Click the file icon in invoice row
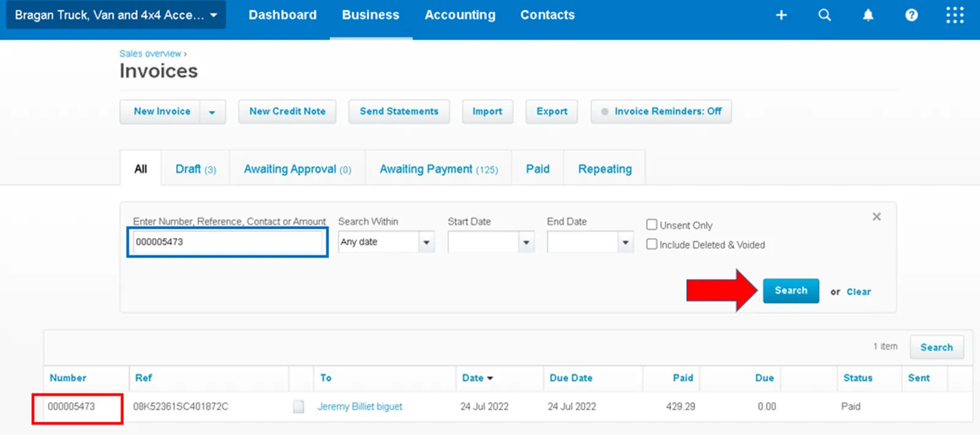This screenshot has width=980, height=435. [298, 406]
